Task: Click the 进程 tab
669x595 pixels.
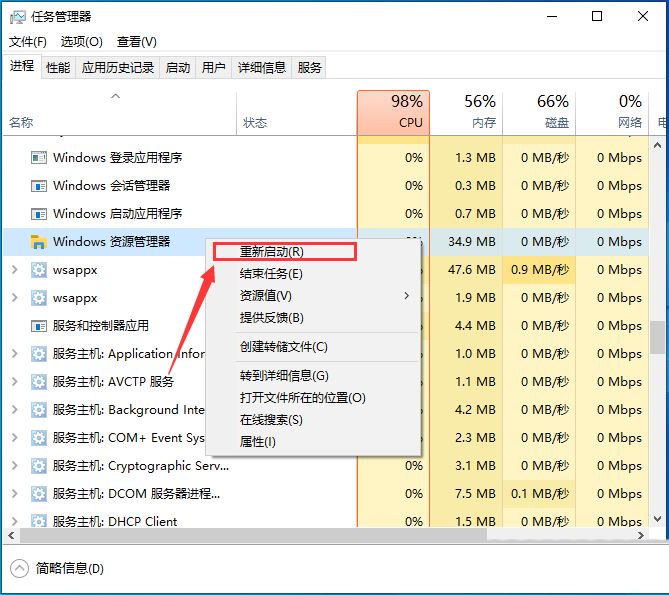Action: pos(22,66)
